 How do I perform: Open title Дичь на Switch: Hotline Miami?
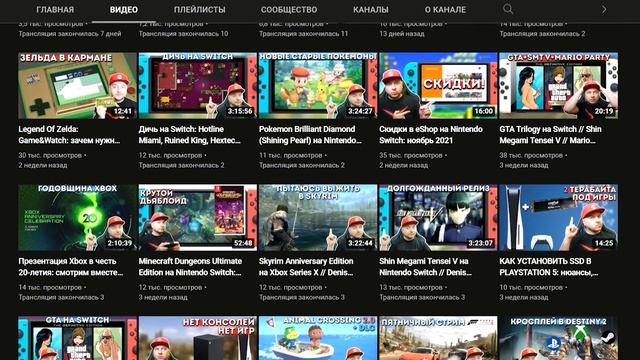(190, 135)
